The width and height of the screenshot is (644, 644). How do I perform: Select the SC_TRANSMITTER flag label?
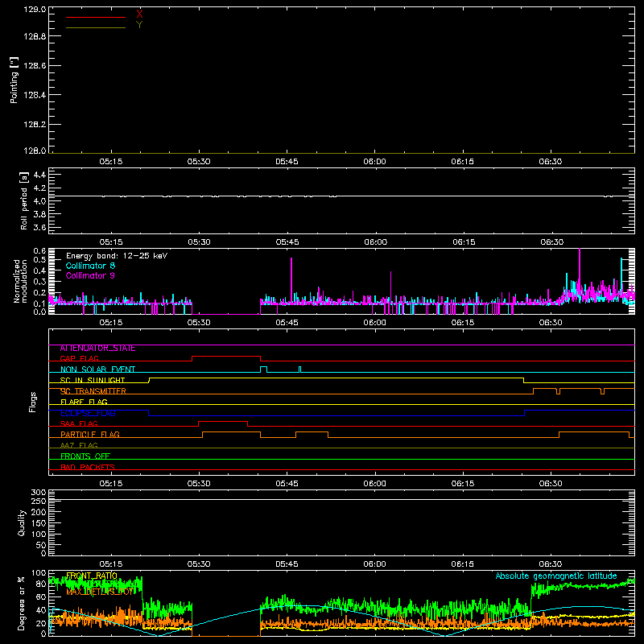93,391
